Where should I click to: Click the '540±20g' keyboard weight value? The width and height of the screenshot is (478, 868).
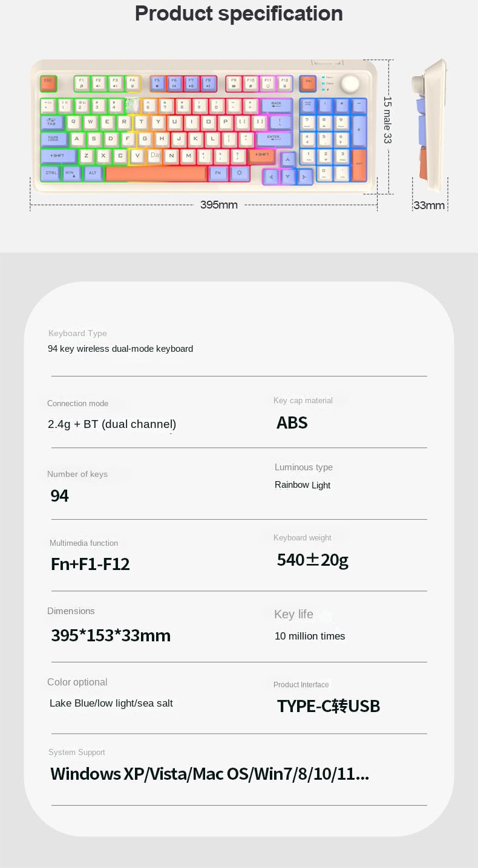(313, 560)
